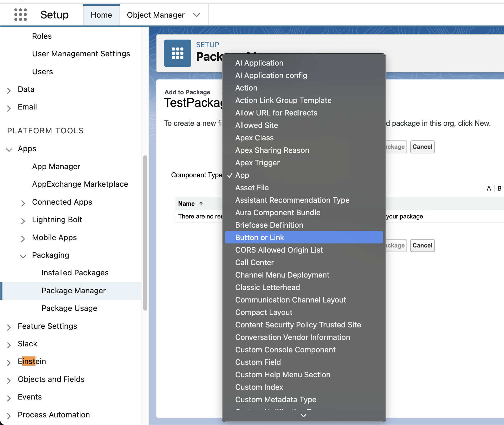Click the top Cancel button
Screen dimensions: 504x425
click(x=422, y=147)
